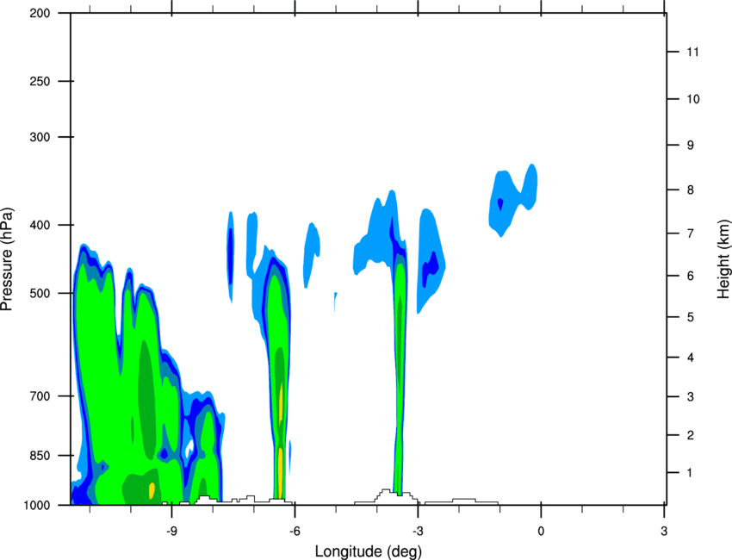Select the 700 pressure tick label
This screenshot has width=732, height=560.
[40, 396]
